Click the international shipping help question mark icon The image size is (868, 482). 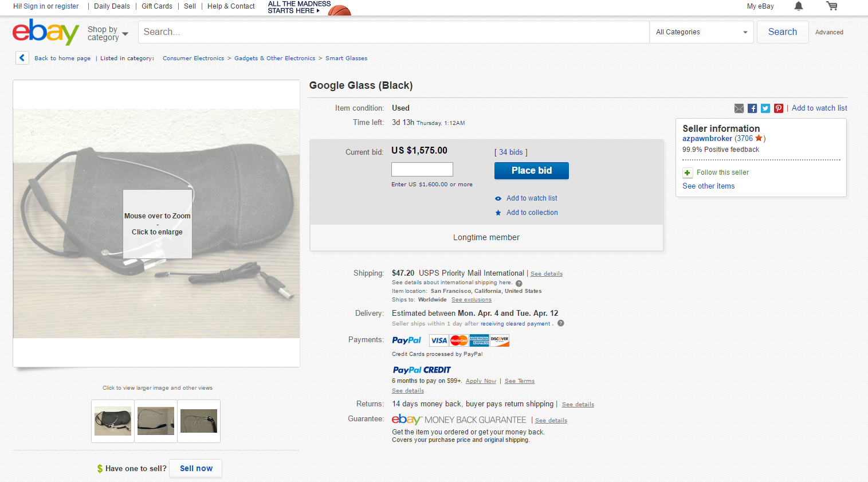point(519,283)
